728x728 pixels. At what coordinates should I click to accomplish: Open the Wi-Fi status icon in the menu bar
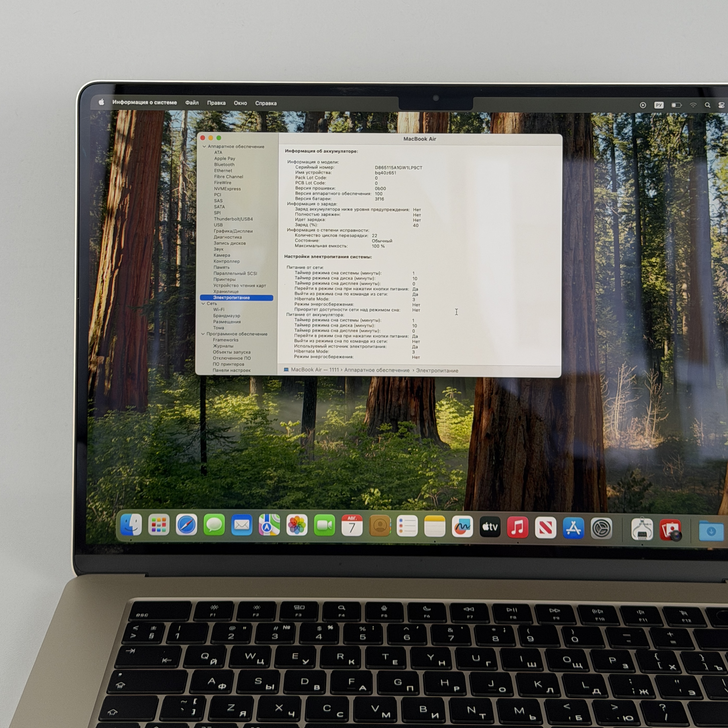point(693,105)
